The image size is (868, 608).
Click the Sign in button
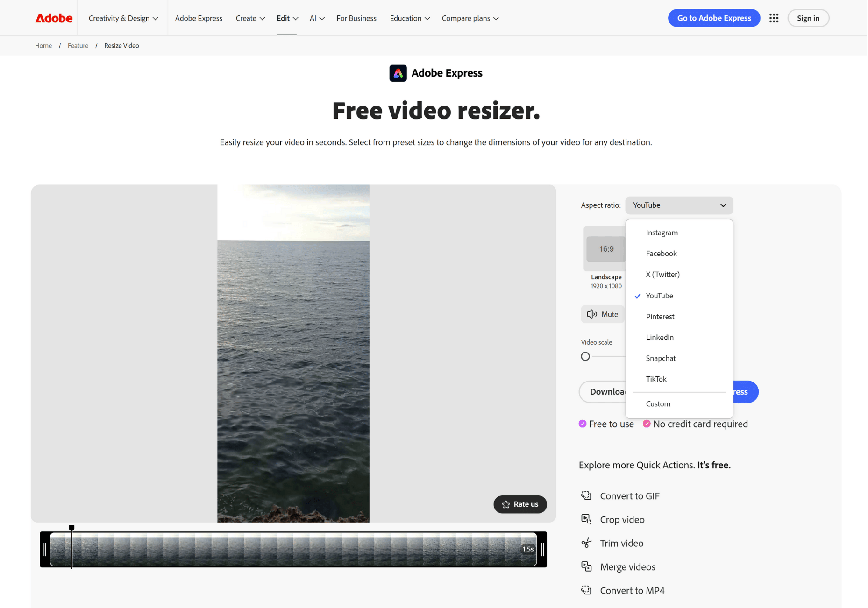(808, 18)
